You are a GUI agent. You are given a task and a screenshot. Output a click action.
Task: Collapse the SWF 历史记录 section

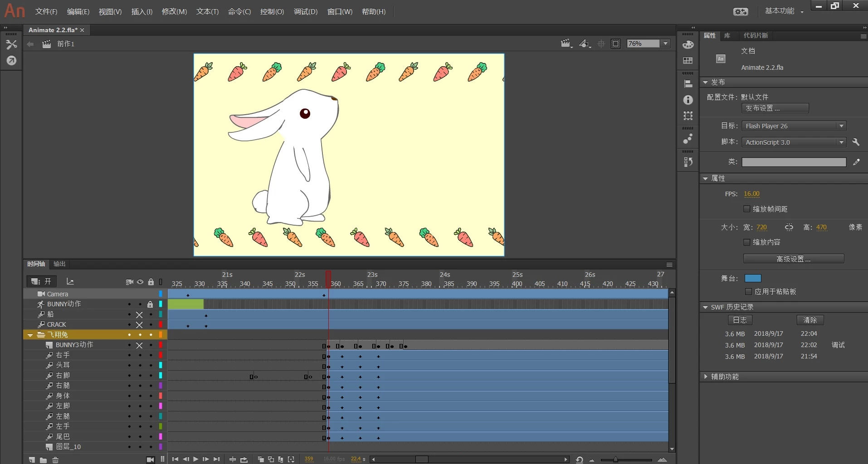[x=705, y=307]
